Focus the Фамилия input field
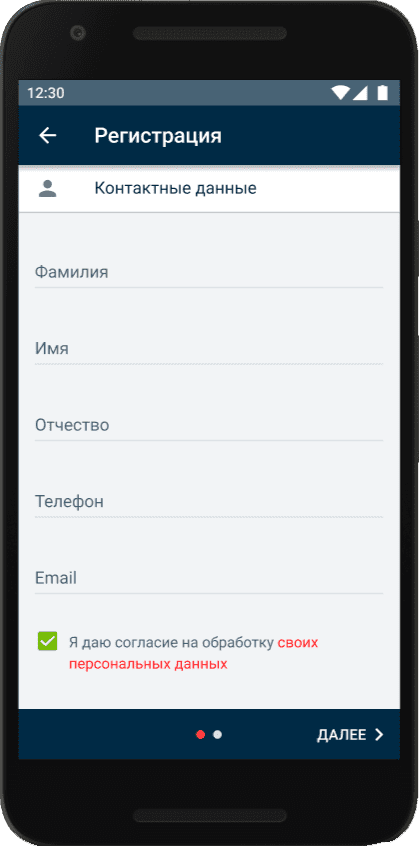The width and height of the screenshot is (419, 846). [209, 272]
